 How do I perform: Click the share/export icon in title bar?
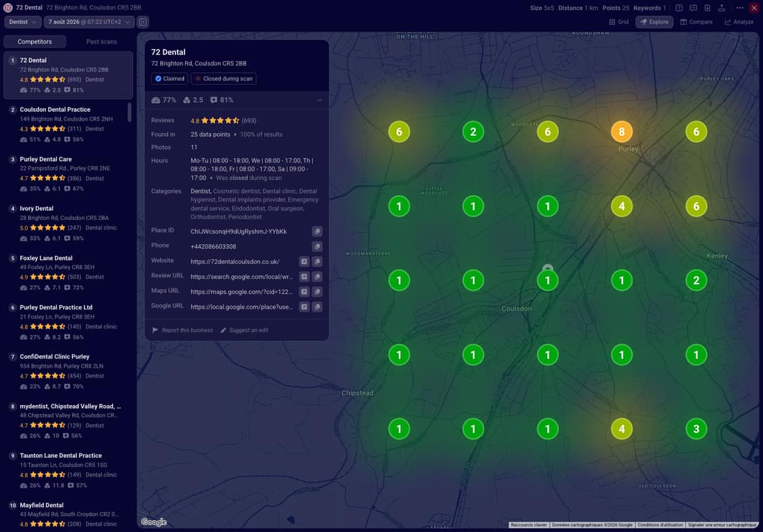pos(721,8)
